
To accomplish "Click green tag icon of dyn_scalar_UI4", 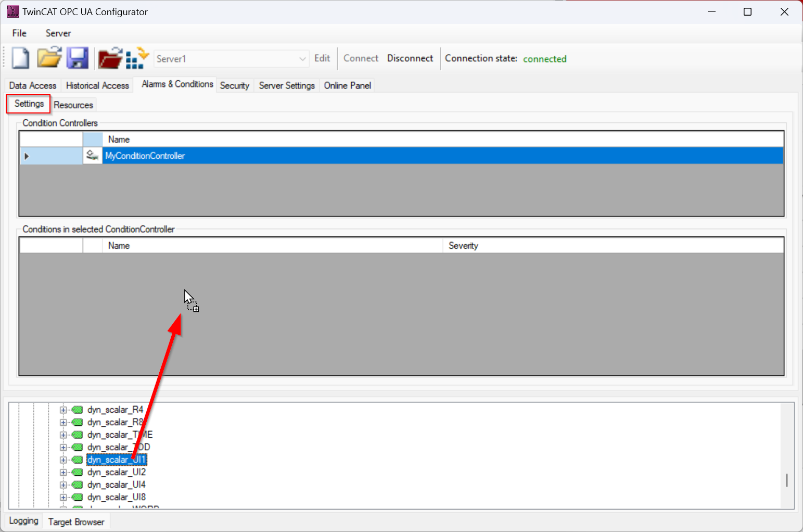I will point(77,485).
